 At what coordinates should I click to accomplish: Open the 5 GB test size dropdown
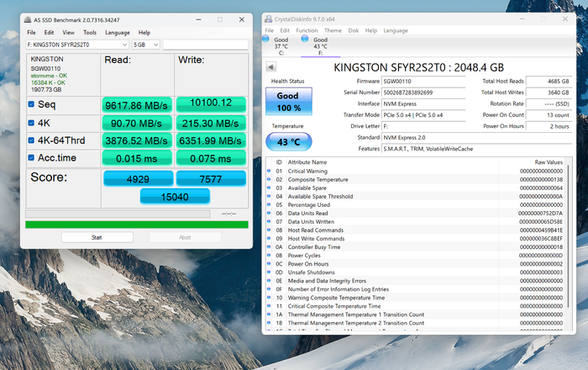tap(146, 45)
